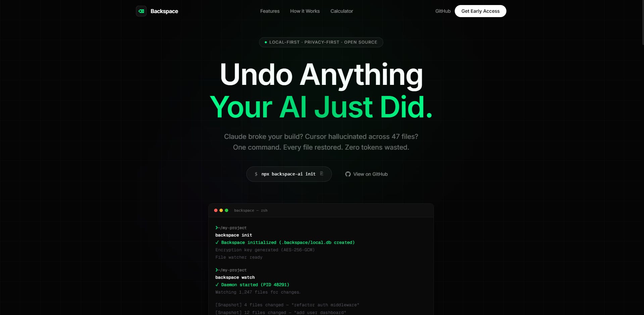This screenshot has height=315, width=644.
Task: Follow the View on GitHub link
Action: (x=366, y=174)
